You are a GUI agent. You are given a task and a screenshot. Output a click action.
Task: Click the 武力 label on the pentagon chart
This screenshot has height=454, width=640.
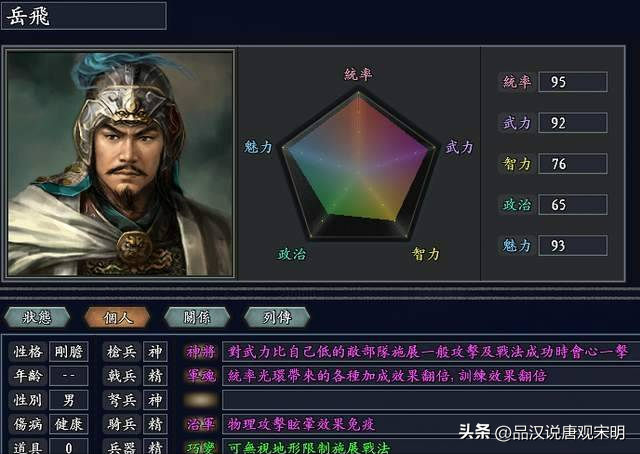(459, 147)
